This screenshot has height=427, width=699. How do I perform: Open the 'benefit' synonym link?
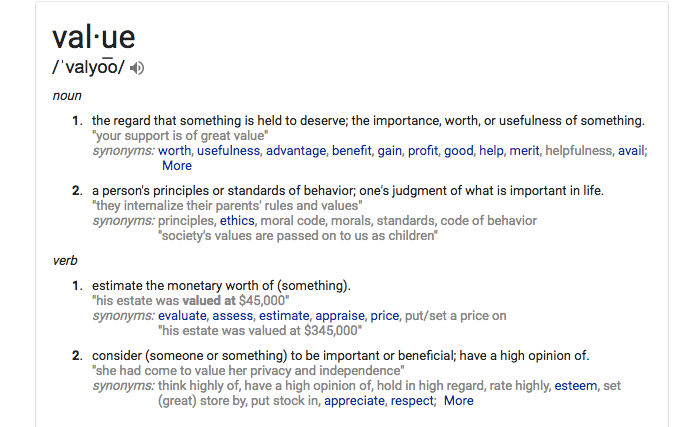point(351,150)
